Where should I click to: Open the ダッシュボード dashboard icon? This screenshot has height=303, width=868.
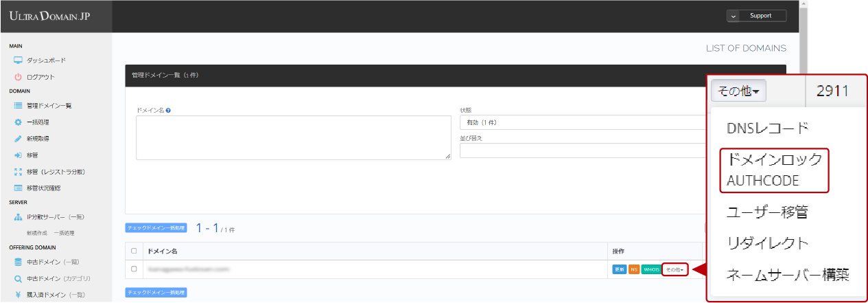pos(19,60)
